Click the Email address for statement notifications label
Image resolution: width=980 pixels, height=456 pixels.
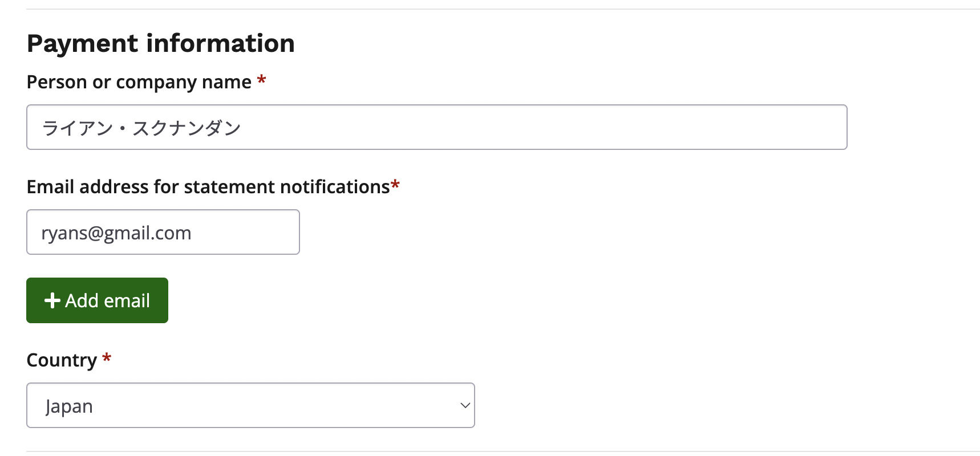click(208, 187)
